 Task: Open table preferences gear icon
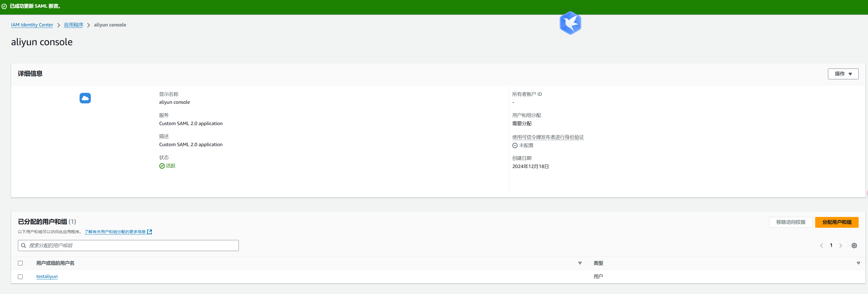[x=854, y=245]
